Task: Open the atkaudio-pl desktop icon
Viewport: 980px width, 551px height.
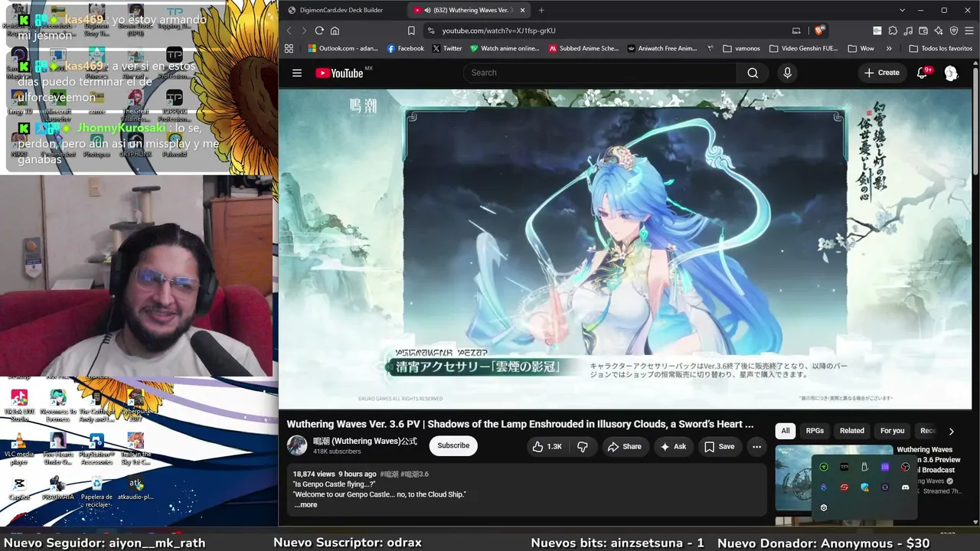Action: point(136,487)
